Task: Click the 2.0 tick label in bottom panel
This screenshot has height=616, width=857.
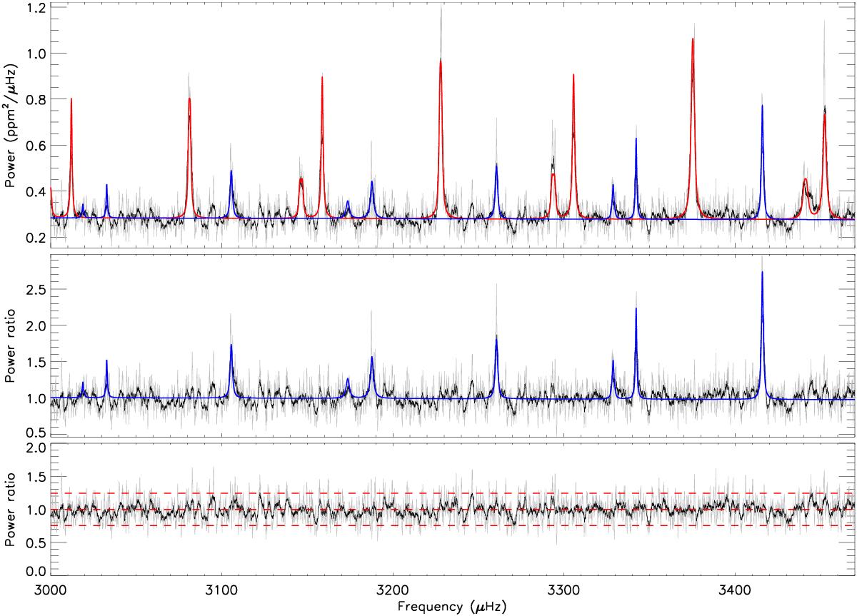Action: 32,448
